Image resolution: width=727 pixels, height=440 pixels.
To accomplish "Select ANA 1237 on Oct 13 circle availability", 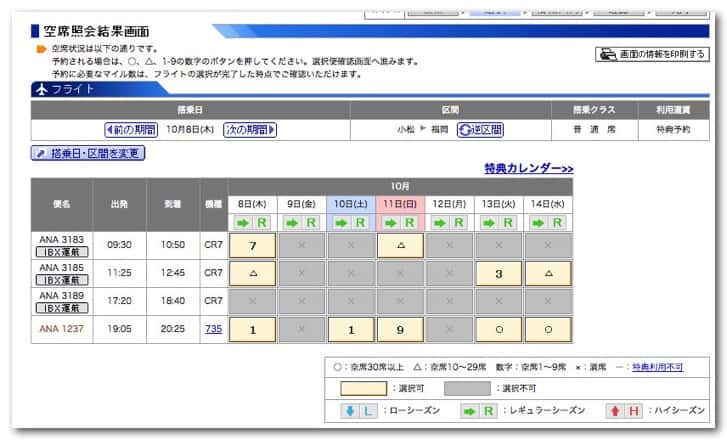I will [x=499, y=330].
